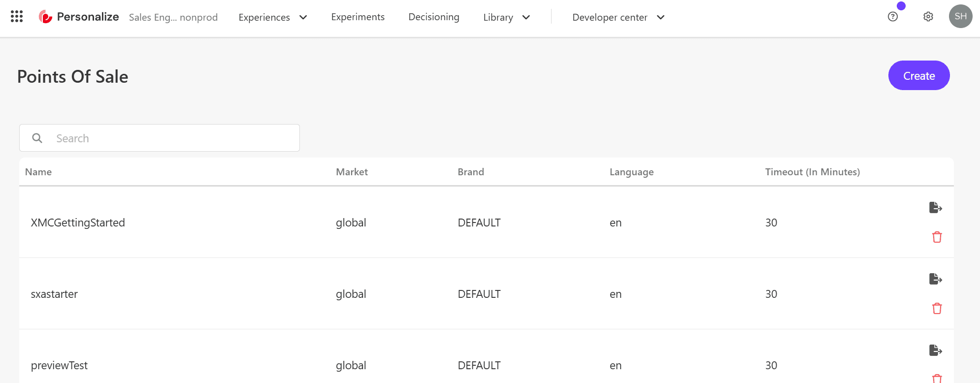Click the Name column header
The width and height of the screenshot is (980, 383).
(x=38, y=172)
